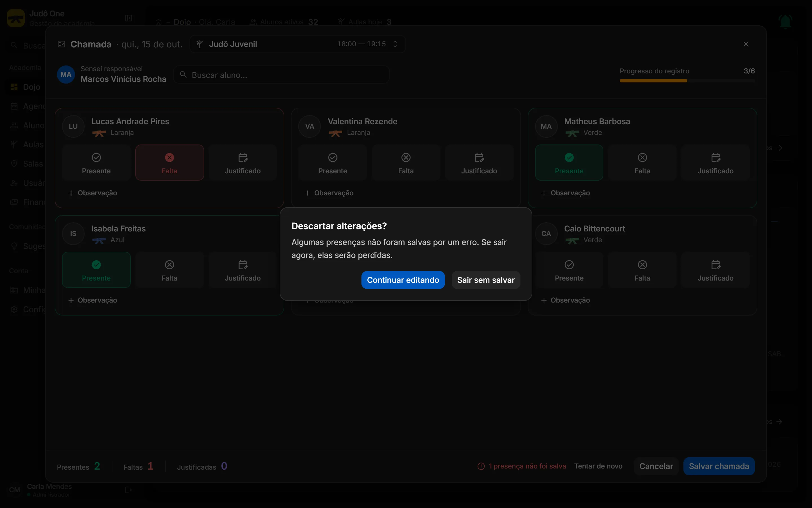Click the "1 presença não foi salva" message
Image resolution: width=812 pixels, height=508 pixels.
pyautogui.click(x=527, y=466)
